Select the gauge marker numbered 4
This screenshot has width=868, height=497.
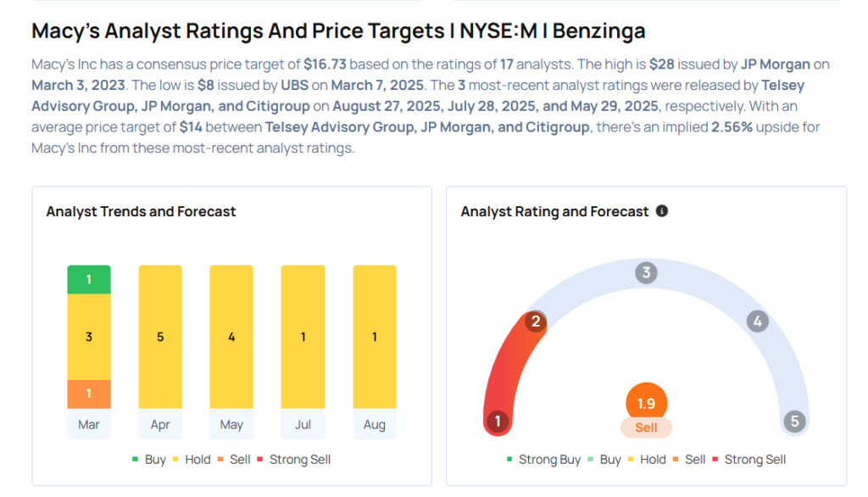pyautogui.click(x=757, y=321)
